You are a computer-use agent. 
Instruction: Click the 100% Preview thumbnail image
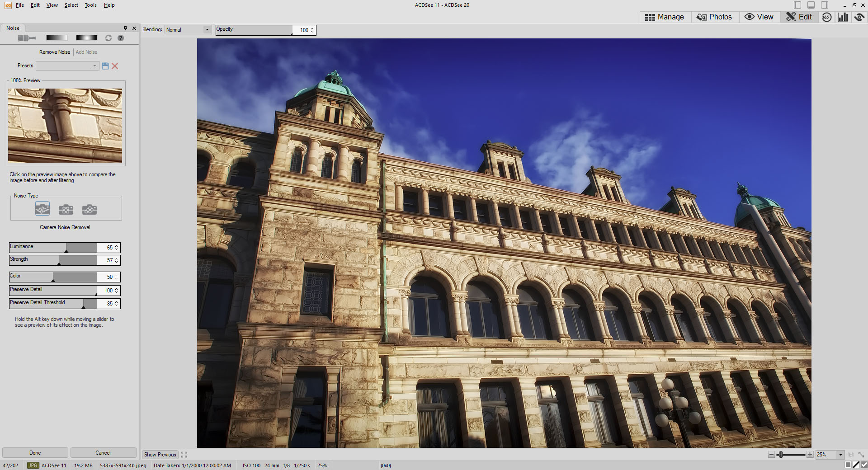pyautogui.click(x=65, y=125)
